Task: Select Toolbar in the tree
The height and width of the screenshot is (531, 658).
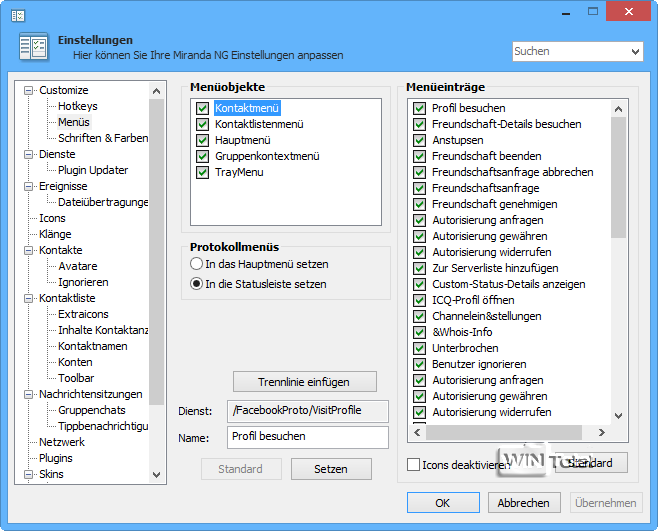Action: click(76, 378)
